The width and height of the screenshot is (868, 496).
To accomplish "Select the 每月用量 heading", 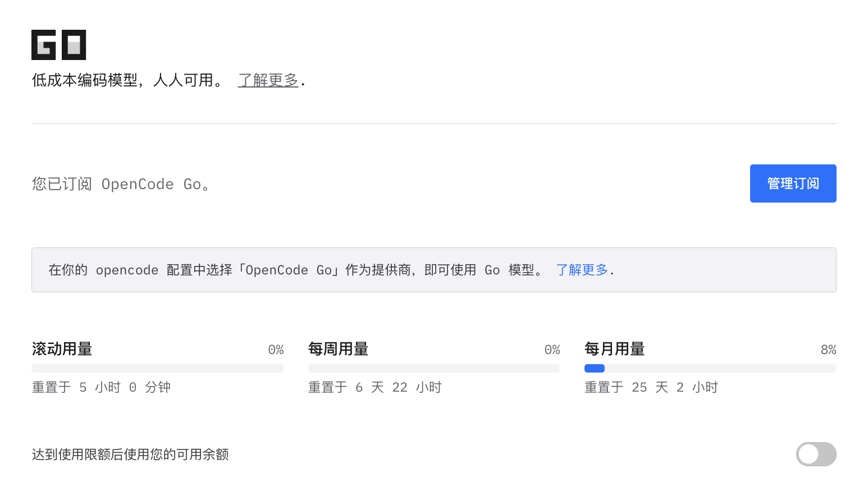I will point(614,349).
